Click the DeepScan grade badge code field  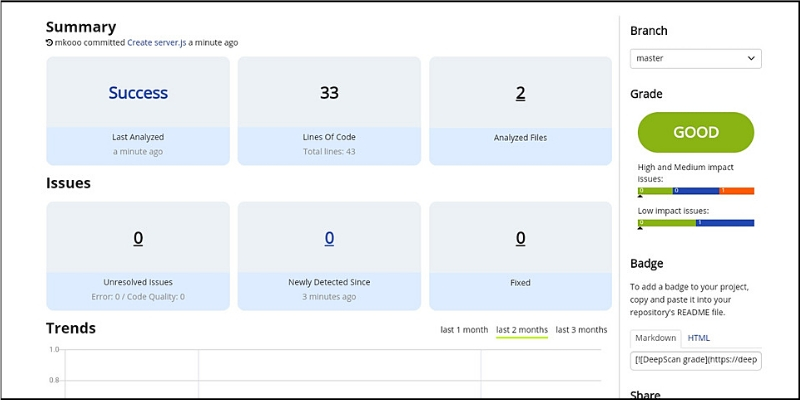coord(695,361)
